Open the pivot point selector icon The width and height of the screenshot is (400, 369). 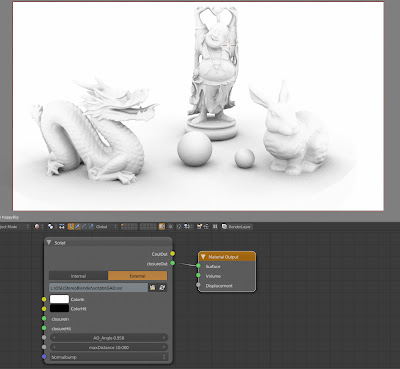tap(52, 226)
